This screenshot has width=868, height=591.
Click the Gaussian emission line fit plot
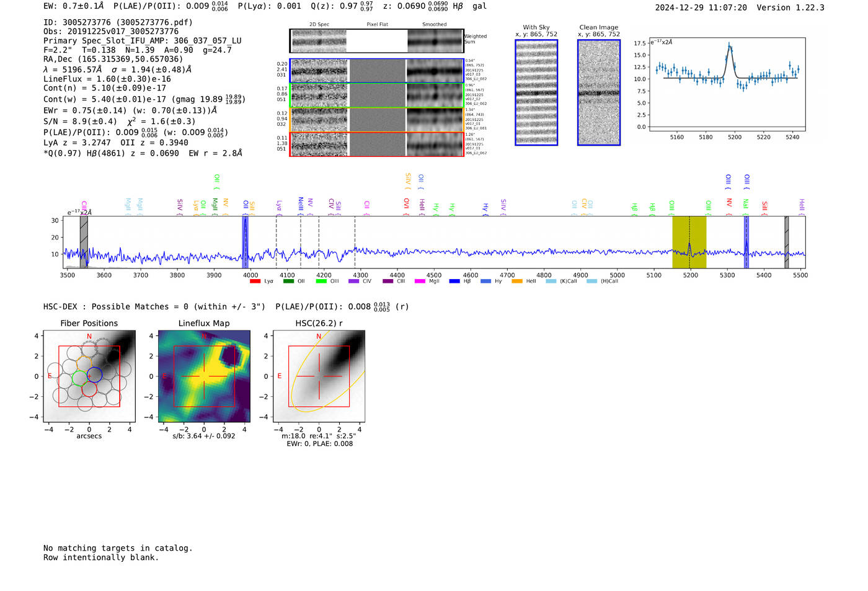[x=727, y=85]
